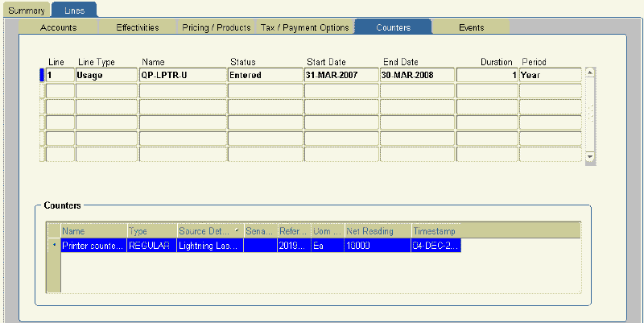644x323 pixels.
Task: Click the Line field showing 1
Action: pos(60,75)
